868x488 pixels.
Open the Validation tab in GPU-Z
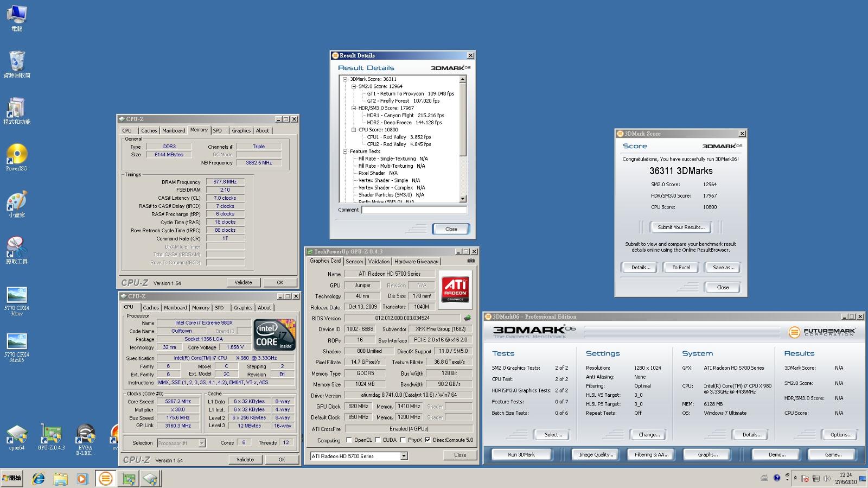(379, 261)
